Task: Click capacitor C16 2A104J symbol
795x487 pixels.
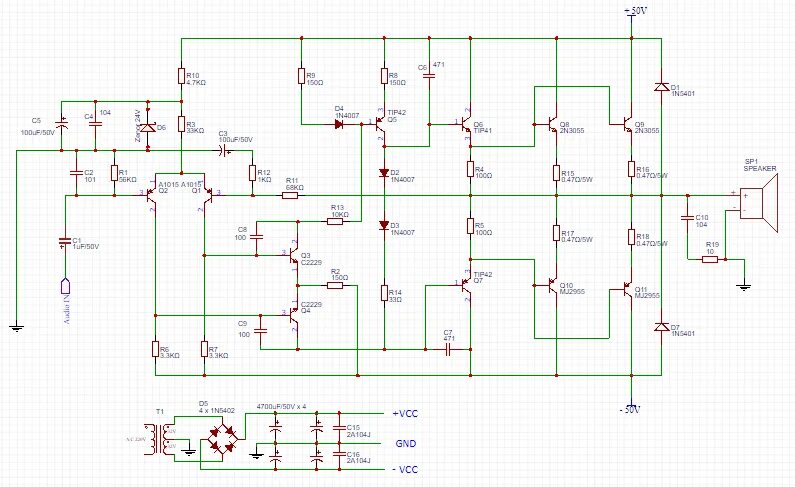Action: (339, 454)
